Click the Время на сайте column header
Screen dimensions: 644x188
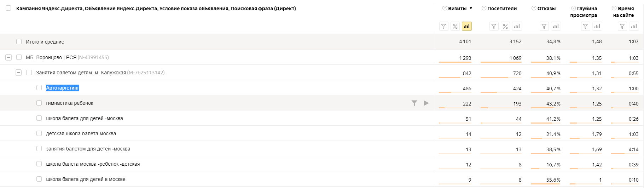pos(623,12)
